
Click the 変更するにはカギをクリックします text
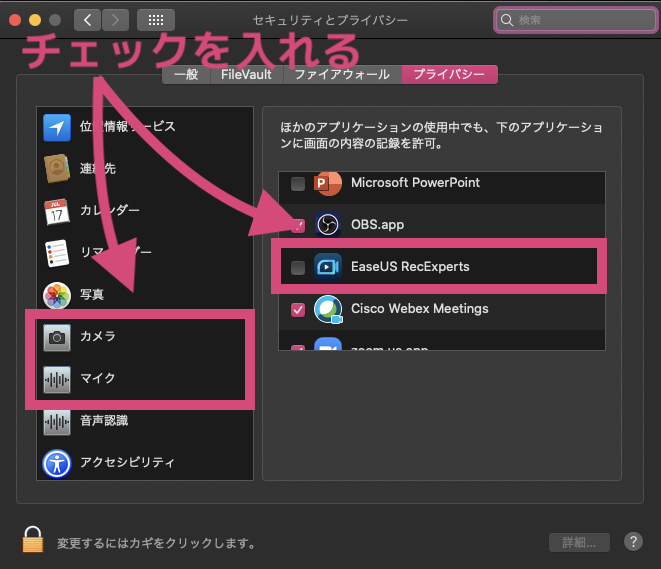(156, 543)
